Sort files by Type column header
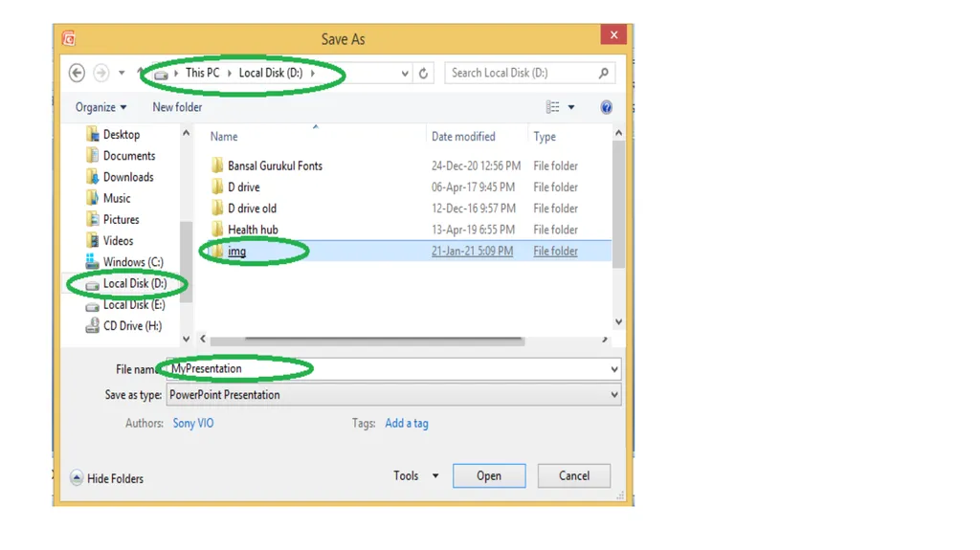Image resolution: width=980 pixels, height=550 pixels. (x=545, y=136)
